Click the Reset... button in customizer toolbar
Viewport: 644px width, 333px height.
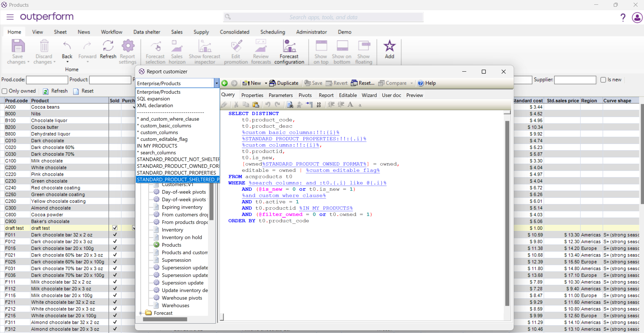(363, 83)
